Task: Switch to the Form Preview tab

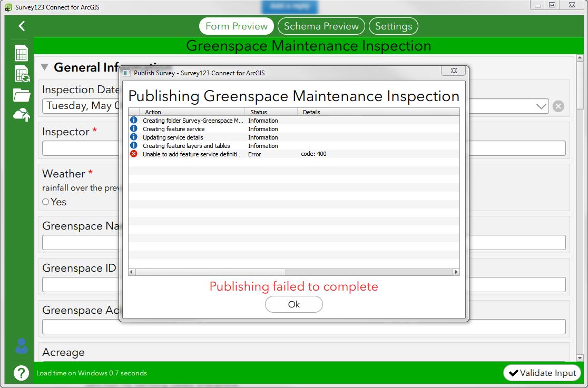Action: pos(237,26)
